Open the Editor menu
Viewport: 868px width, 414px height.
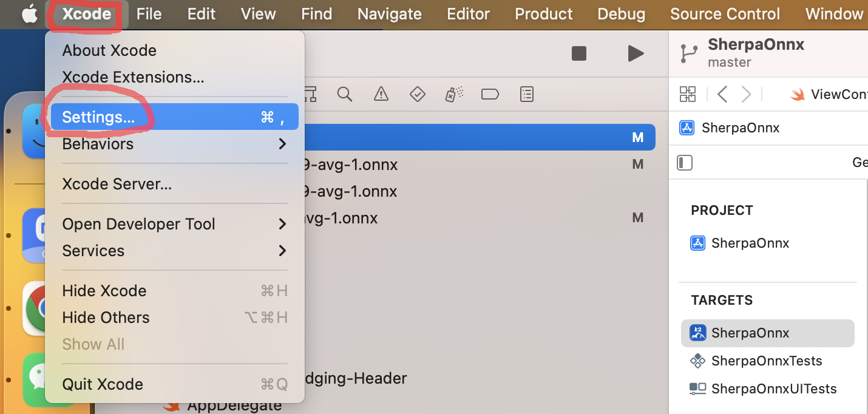(469, 14)
